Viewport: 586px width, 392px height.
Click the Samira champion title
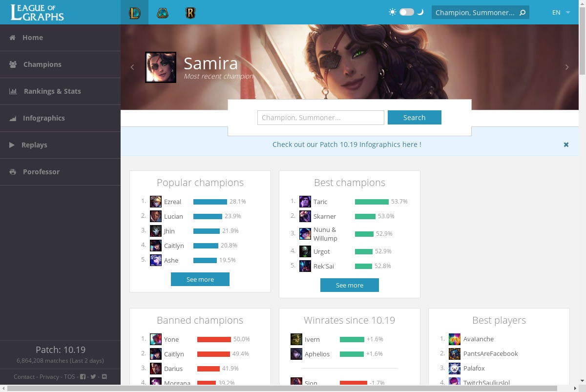pos(210,63)
